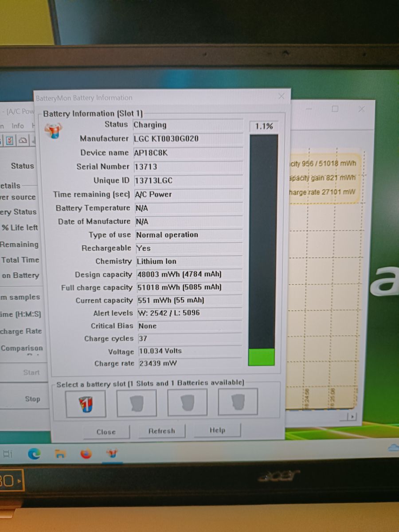Close the Battery Information dialog via X
This screenshot has width=399, height=532.
click(x=281, y=96)
